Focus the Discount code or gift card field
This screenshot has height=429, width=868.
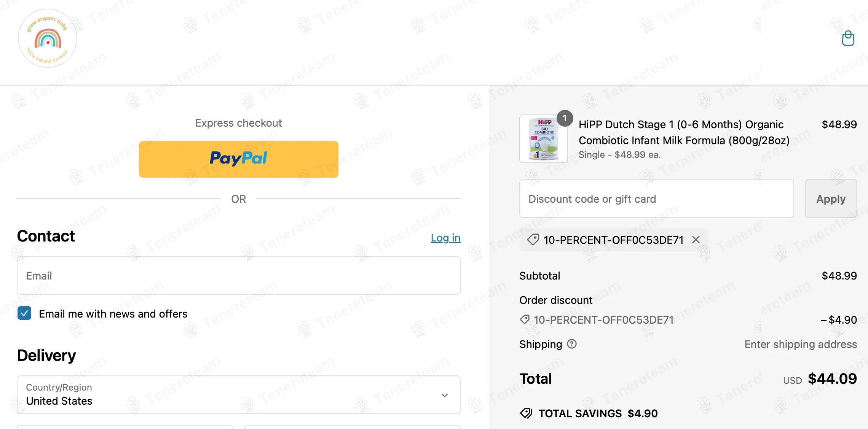click(656, 199)
